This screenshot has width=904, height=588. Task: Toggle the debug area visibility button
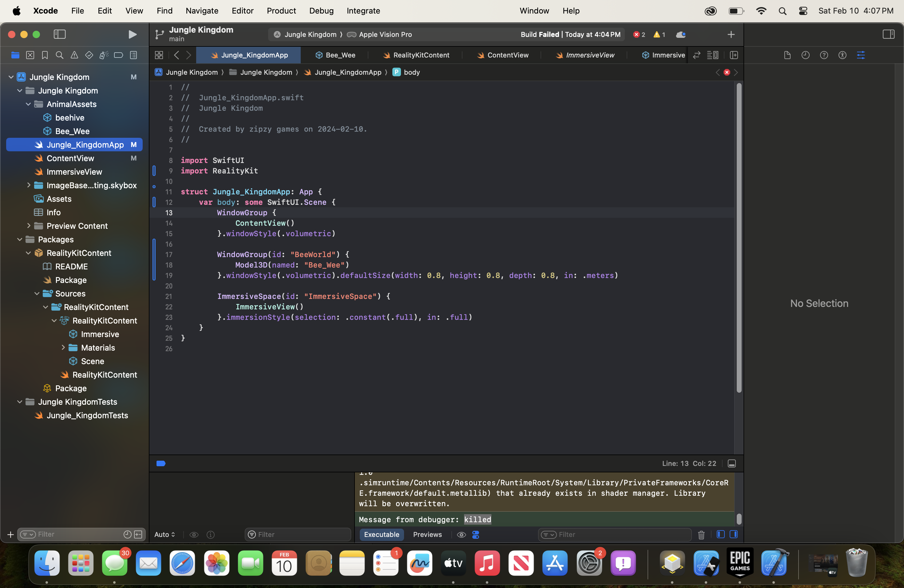pyautogui.click(x=732, y=463)
